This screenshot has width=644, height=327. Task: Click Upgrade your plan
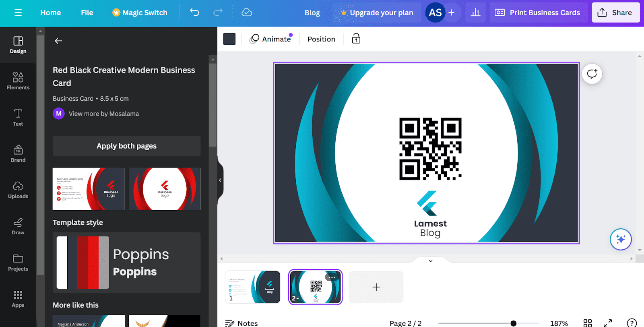click(377, 12)
